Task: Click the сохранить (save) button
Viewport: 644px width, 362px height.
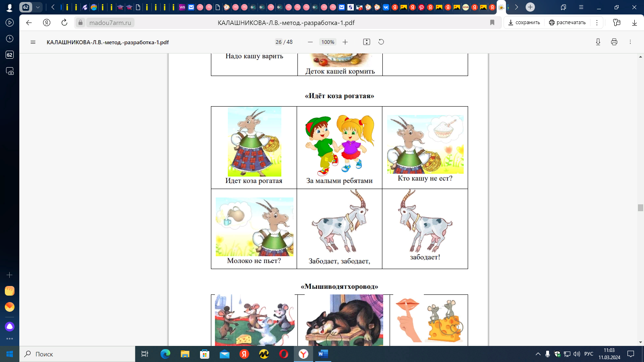Action: tap(524, 23)
